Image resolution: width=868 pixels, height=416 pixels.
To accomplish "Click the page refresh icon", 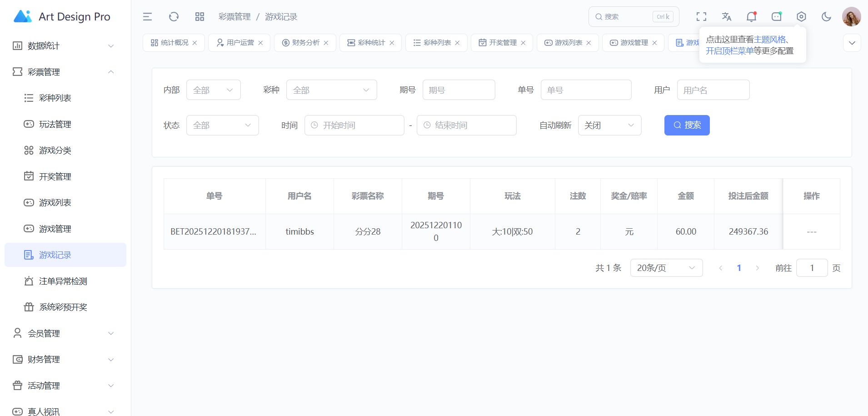I will pos(174,17).
